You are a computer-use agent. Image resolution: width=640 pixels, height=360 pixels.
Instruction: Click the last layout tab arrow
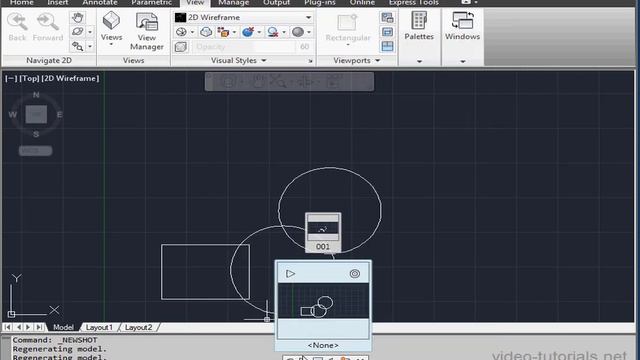coord(39,327)
